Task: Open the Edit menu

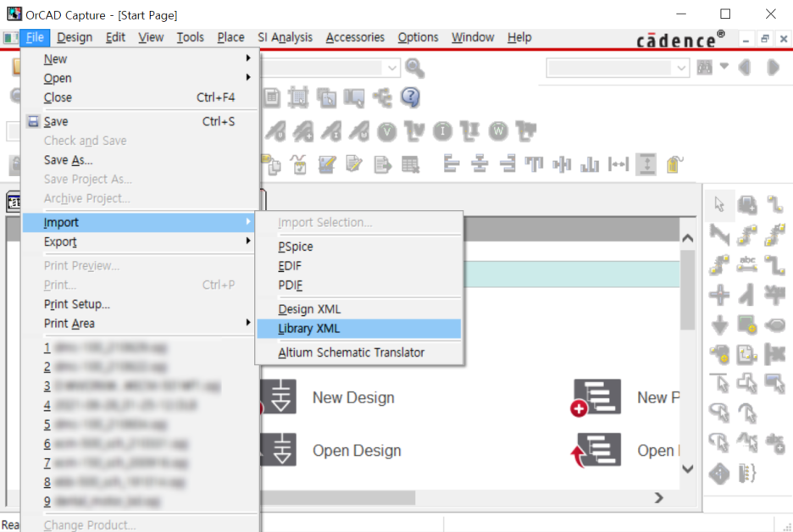Action: point(115,37)
